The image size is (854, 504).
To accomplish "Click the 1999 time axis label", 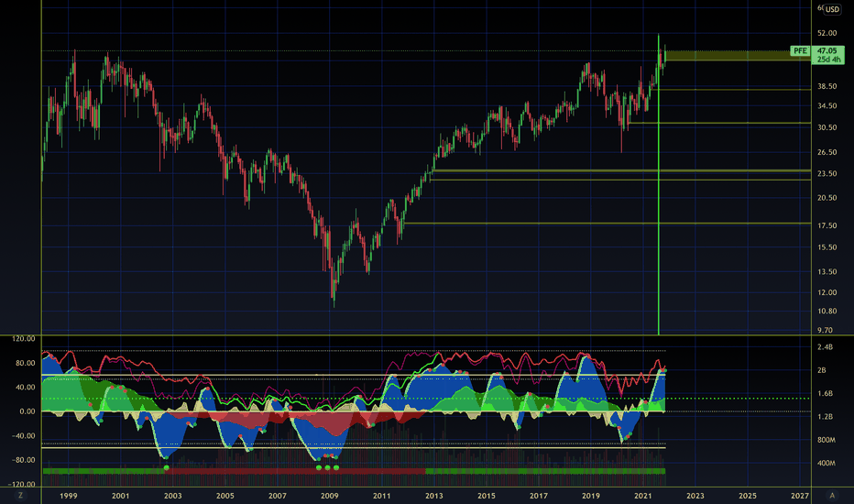I will tap(68, 495).
